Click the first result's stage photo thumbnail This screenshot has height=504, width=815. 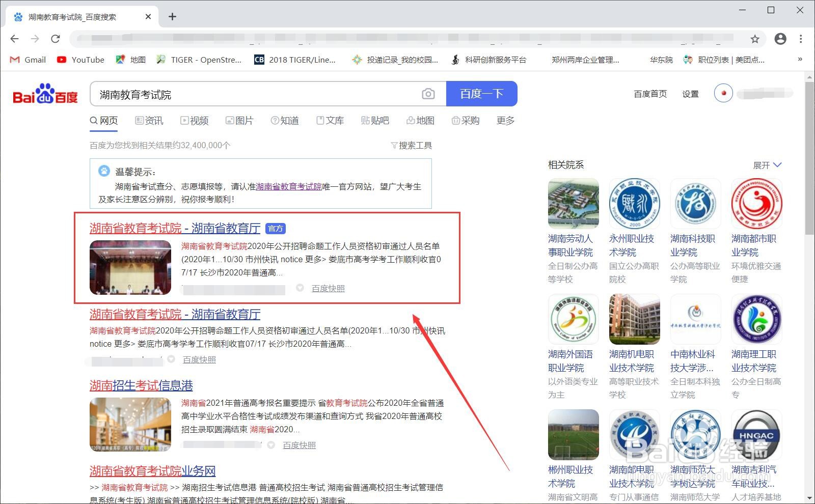pyautogui.click(x=130, y=268)
